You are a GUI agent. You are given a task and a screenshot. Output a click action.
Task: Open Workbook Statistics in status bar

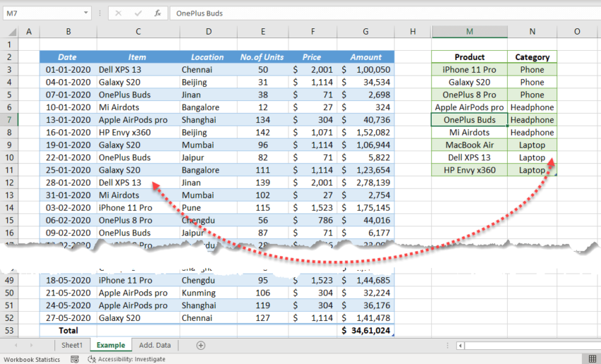pyautogui.click(x=32, y=359)
